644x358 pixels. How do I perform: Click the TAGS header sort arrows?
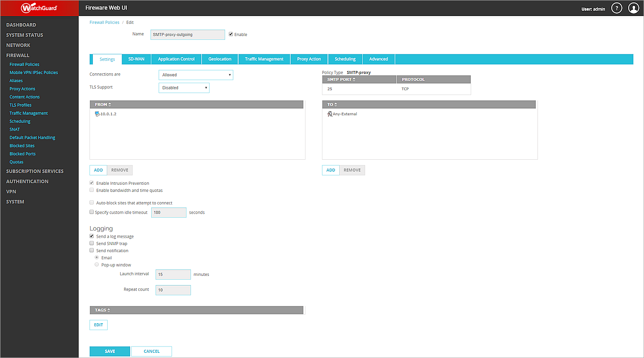pos(108,310)
